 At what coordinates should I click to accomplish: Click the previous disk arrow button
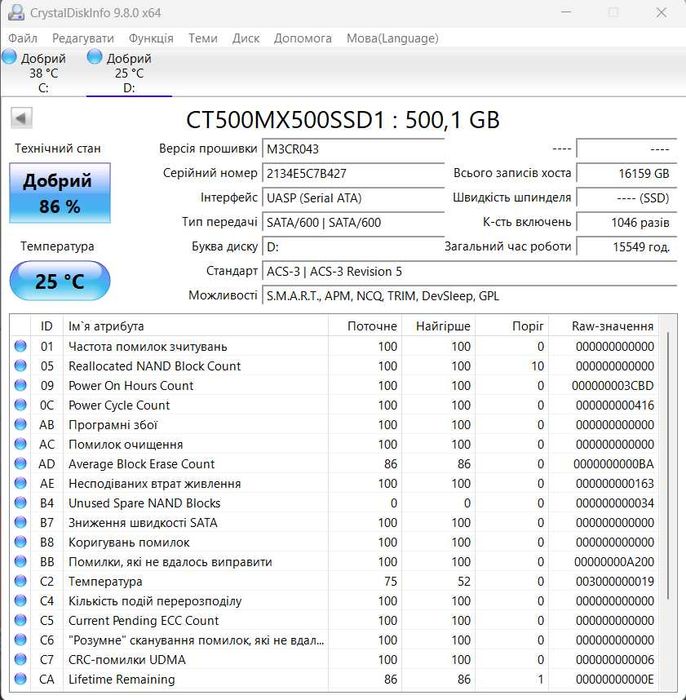[x=21, y=118]
